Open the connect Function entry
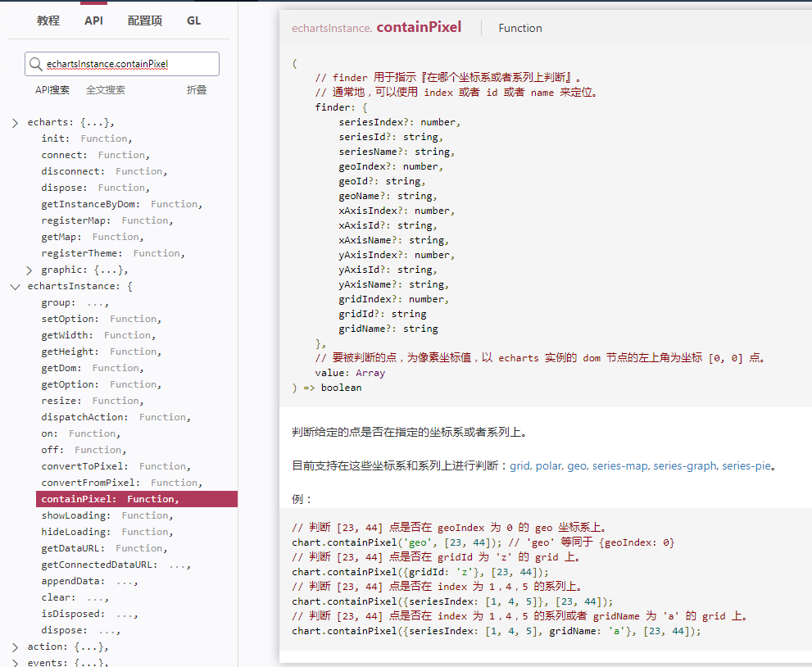Viewport: 812px width, 667px height. click(95, 156)
